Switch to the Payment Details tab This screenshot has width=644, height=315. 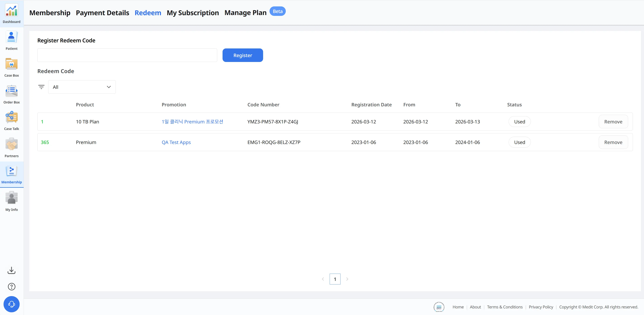pyautogui.click(x=103, y=13)
